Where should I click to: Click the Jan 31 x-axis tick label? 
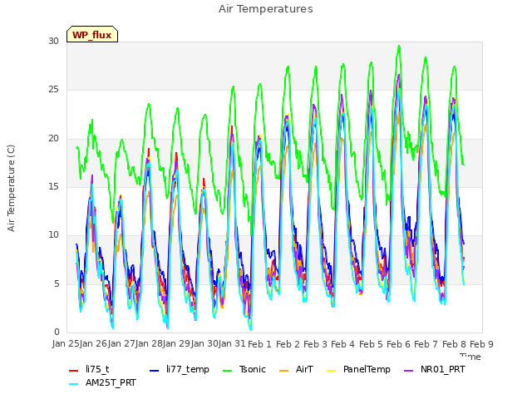pos(232,344)
